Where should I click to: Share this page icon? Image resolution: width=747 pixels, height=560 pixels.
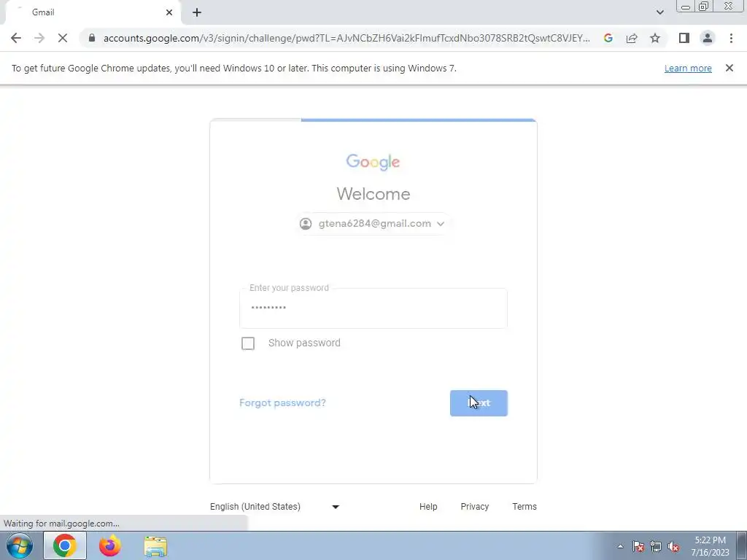tap(632, 38)
